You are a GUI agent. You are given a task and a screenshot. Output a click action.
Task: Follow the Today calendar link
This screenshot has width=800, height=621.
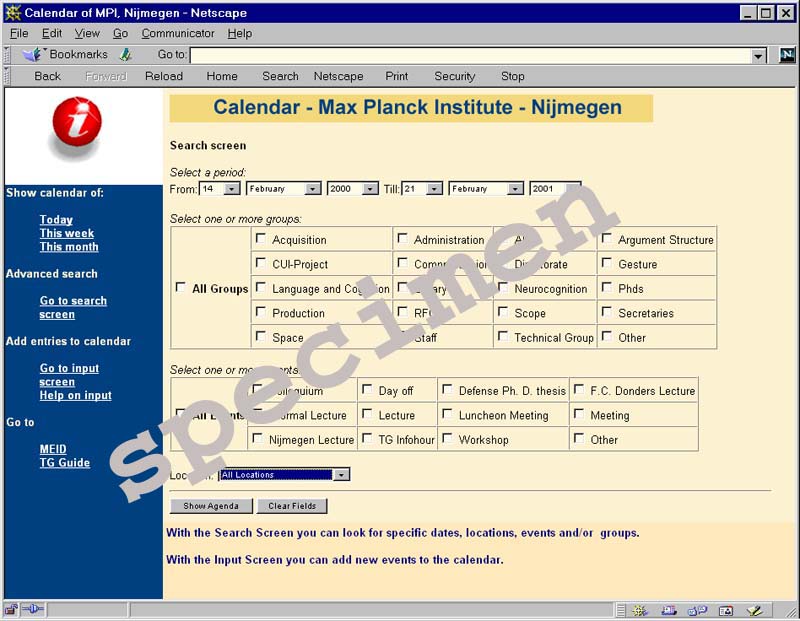(x=56, y=219)
